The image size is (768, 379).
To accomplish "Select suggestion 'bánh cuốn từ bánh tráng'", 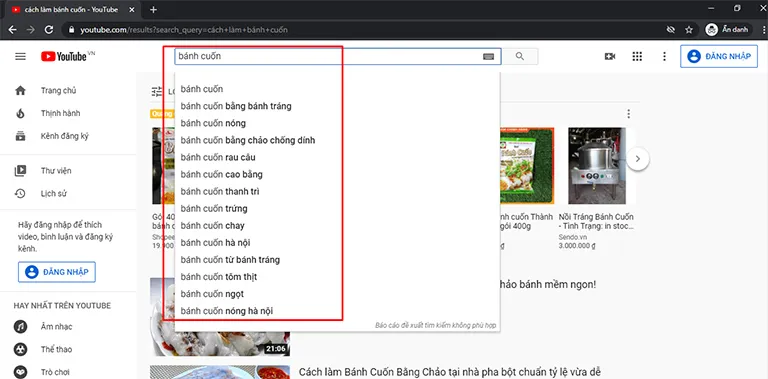I will [x=337, y=260].
